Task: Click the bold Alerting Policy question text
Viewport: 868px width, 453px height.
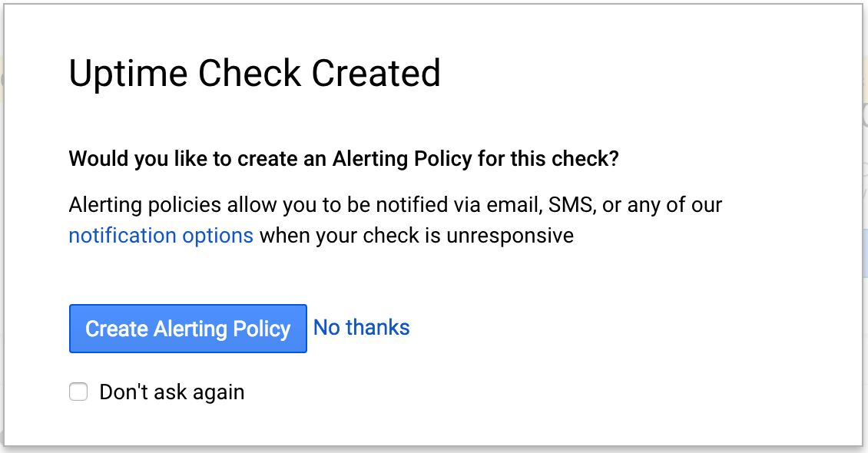Action: (x=344, y=159)
